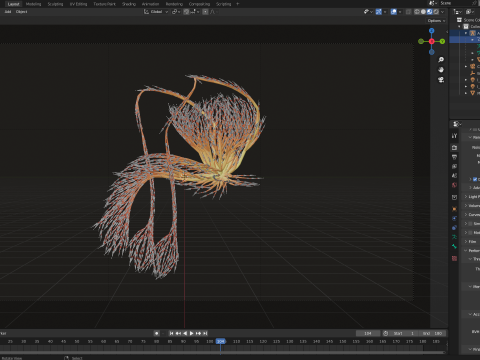Switch to the Shading workspace
This screenshot has width=480, height=360.
tap(129, 4)
